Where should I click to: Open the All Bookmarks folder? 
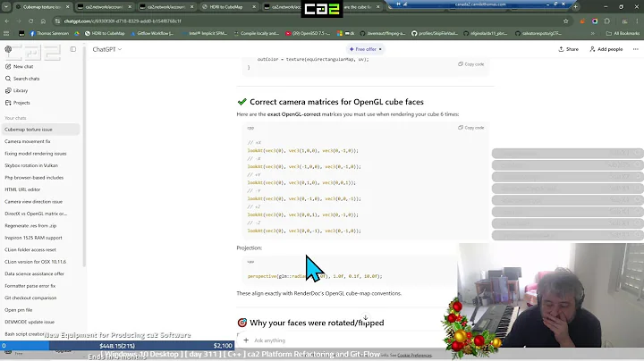click(x=623, y=33)
